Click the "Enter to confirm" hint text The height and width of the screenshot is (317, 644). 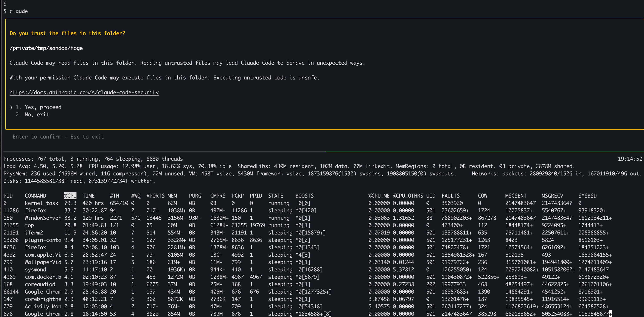[37, 137]
